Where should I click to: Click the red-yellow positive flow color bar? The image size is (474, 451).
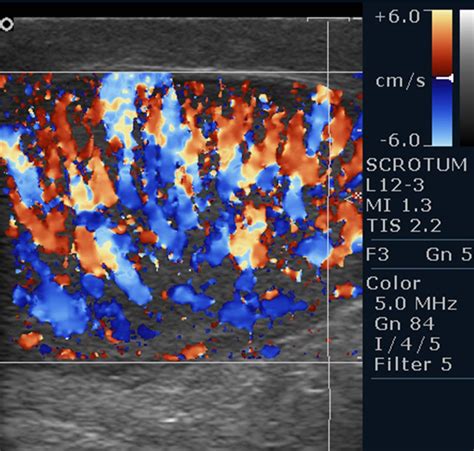pos(442,42)
